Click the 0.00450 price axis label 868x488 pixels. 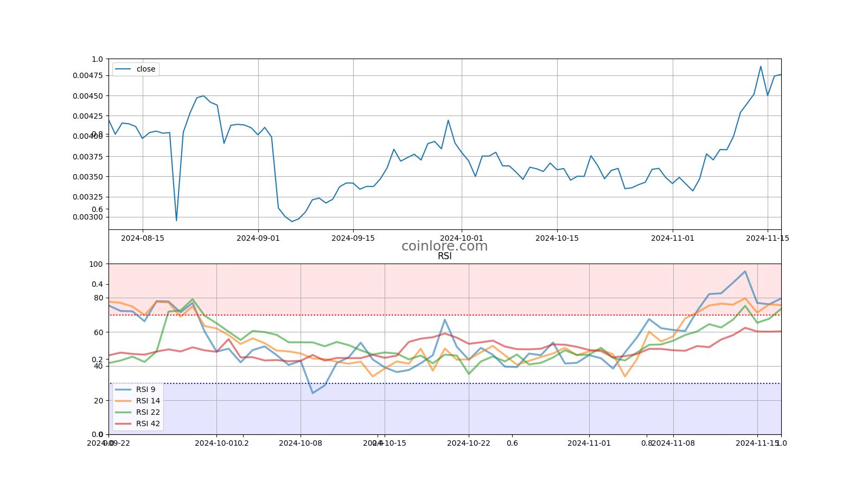click(x=87, y=96)
